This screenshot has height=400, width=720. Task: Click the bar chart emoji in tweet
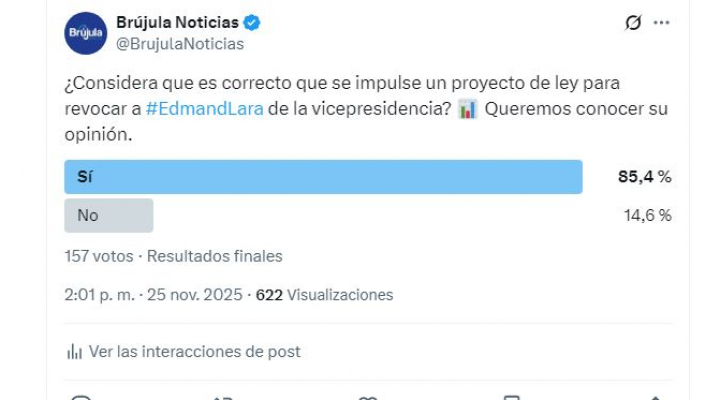(x=467, y=110)
